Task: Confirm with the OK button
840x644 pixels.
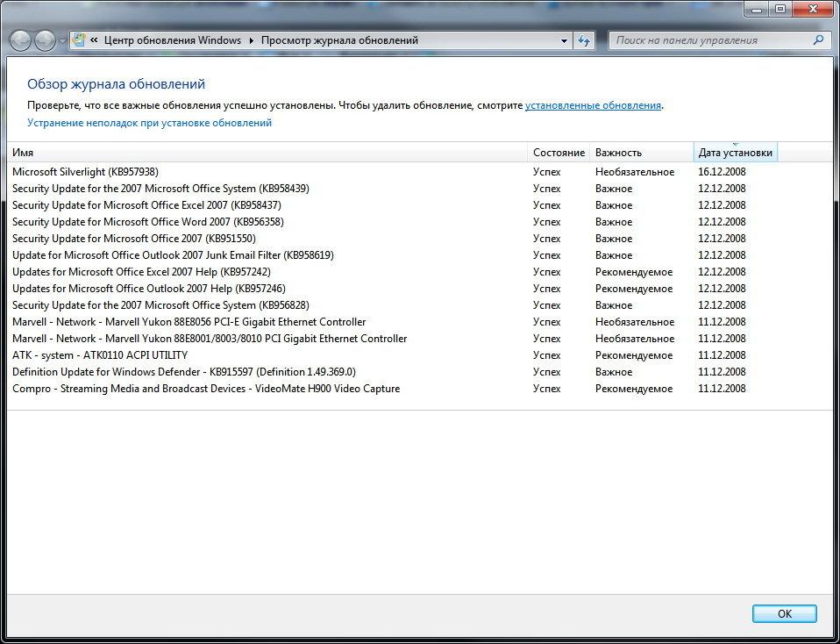Action: 784,614
